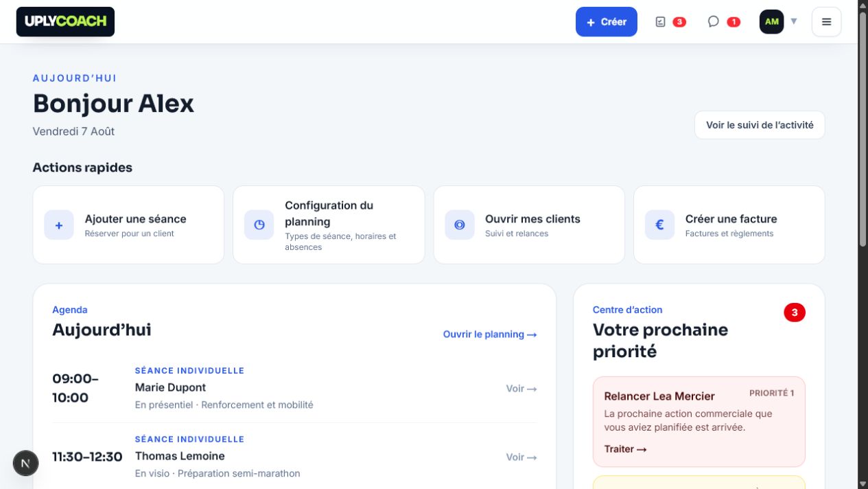Open the Relancer Lea Mercier priority heading
This screenshot has width=868, height=489.
pos(659,396)
